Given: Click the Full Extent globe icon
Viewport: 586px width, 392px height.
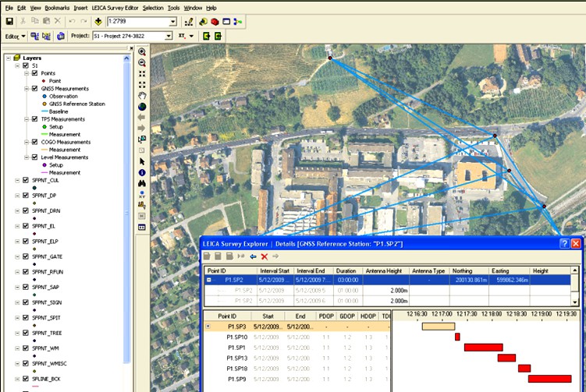Looking at the screenshot, I should (142, 107).
